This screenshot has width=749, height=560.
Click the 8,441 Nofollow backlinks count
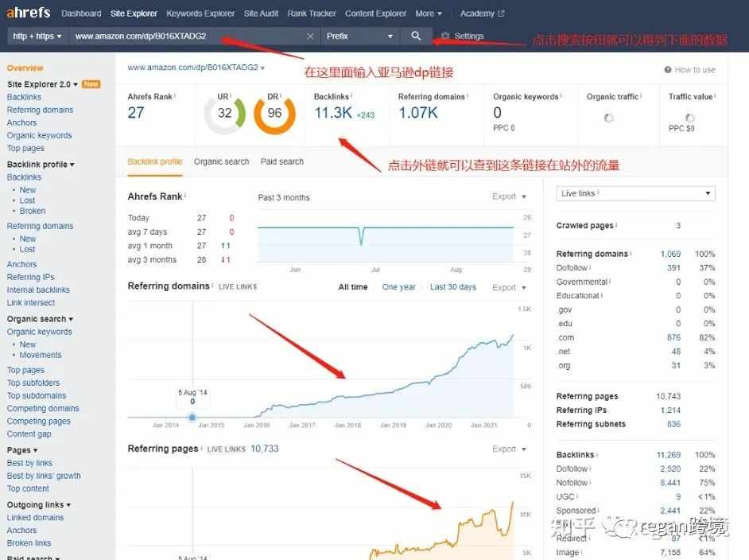point(670,483)
